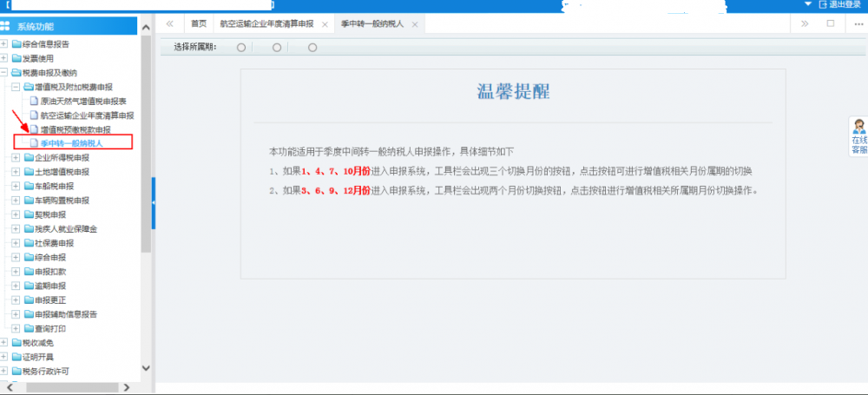Expand the 税收减免 node
The image size is (868, 395).
coord(3,342)
